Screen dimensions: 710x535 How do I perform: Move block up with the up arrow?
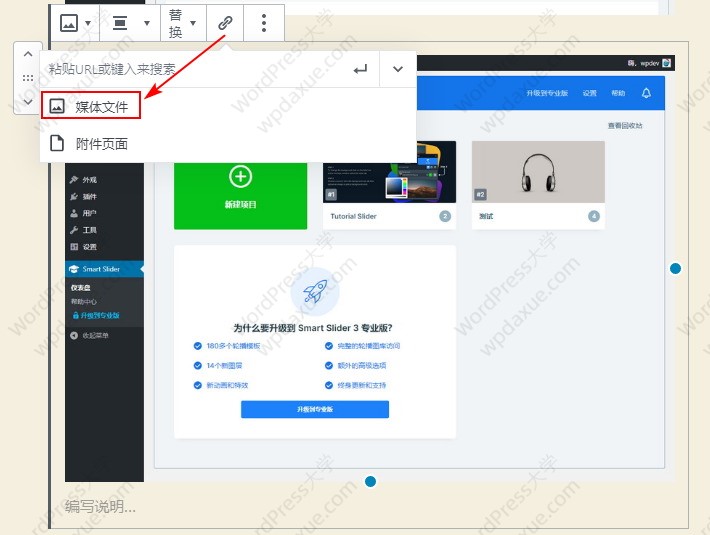point(27,55)
